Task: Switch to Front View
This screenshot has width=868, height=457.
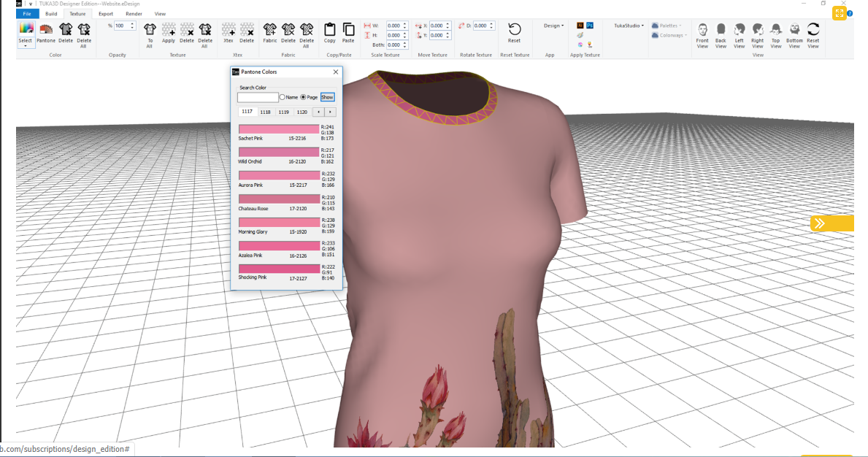Action: click(x=702, y=34)
